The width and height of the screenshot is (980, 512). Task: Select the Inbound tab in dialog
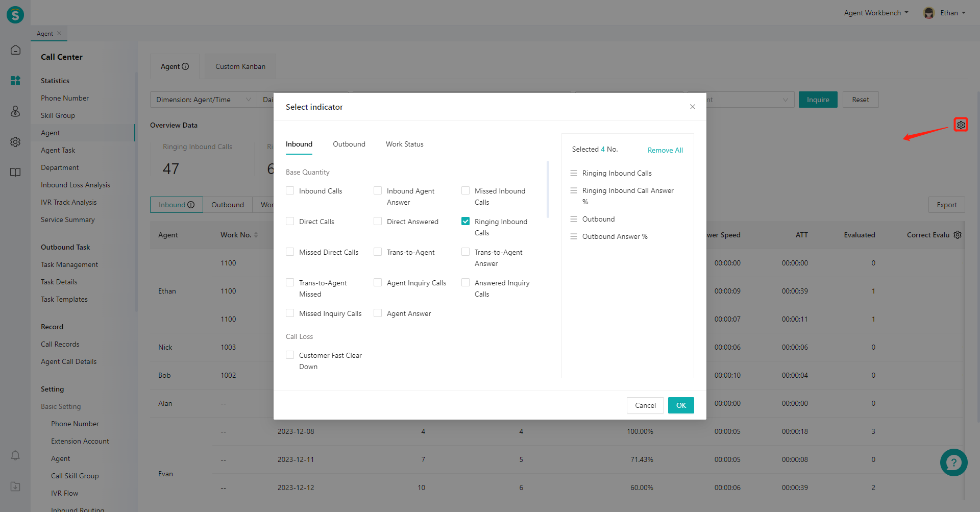pyautogui.click(x=299, y=144)
